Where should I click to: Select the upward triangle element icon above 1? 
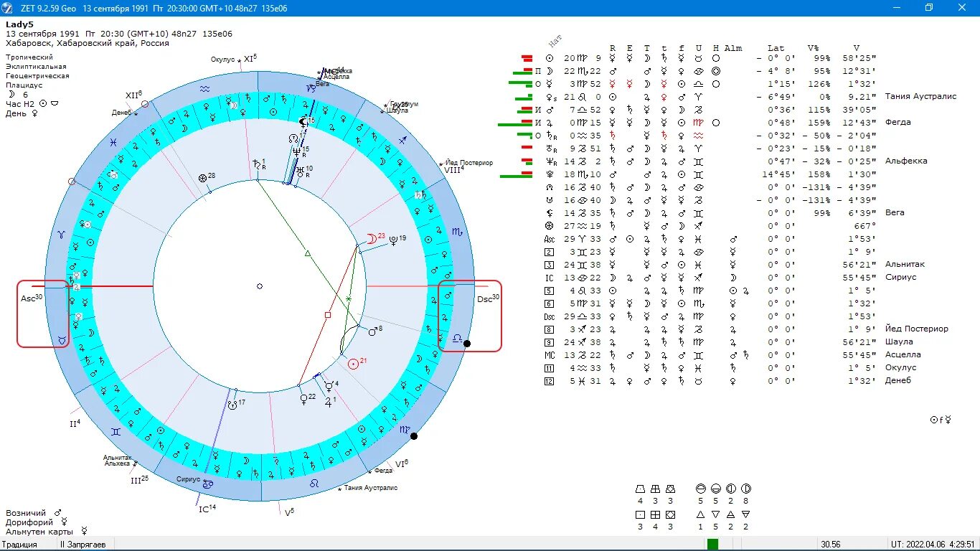pyautogui.click(x=701, y=514)
